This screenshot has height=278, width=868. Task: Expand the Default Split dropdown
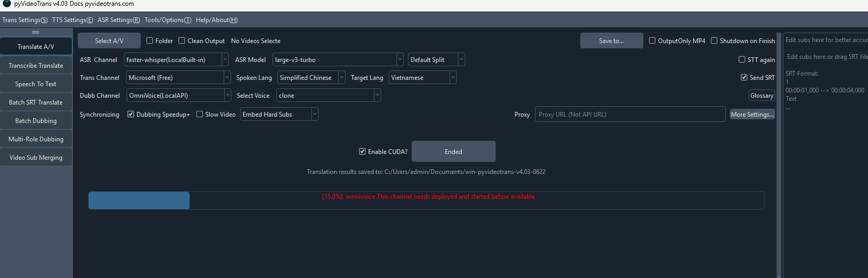436,60
